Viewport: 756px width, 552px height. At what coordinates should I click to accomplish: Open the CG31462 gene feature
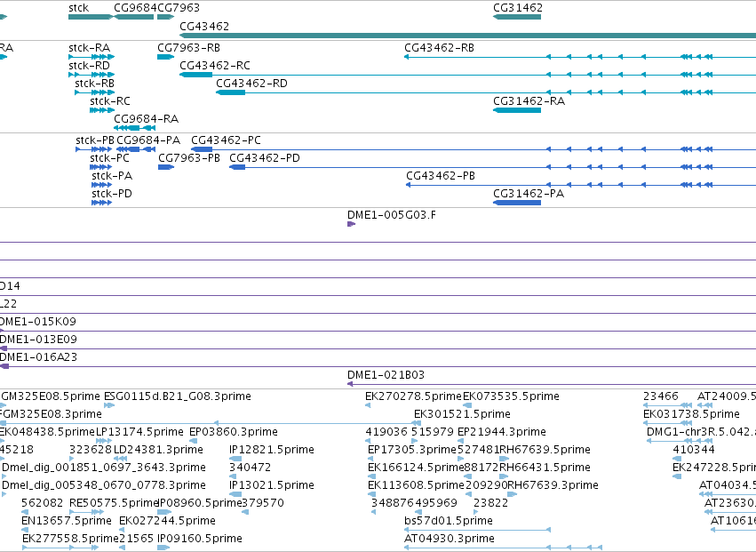point(517,17)
